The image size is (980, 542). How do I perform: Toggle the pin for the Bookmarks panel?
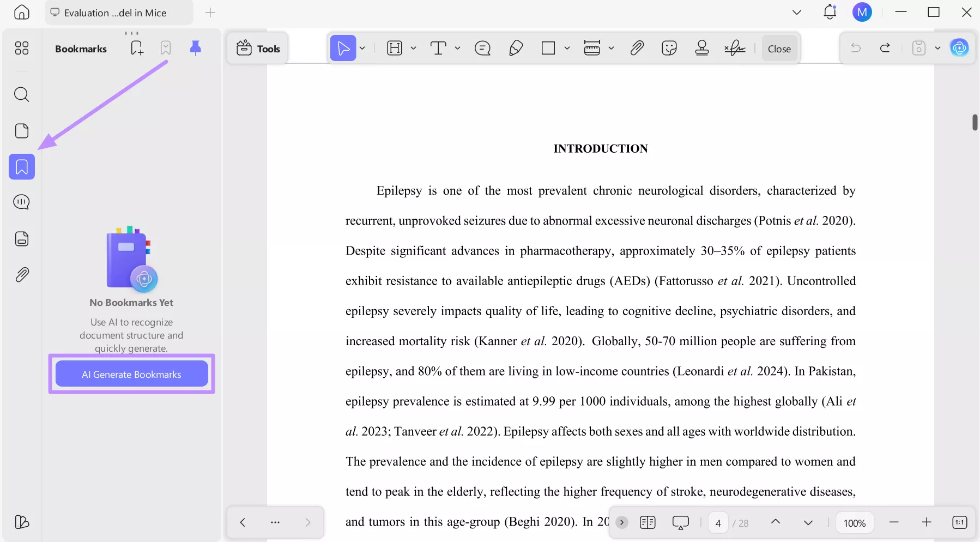click(x=195, y=48)
